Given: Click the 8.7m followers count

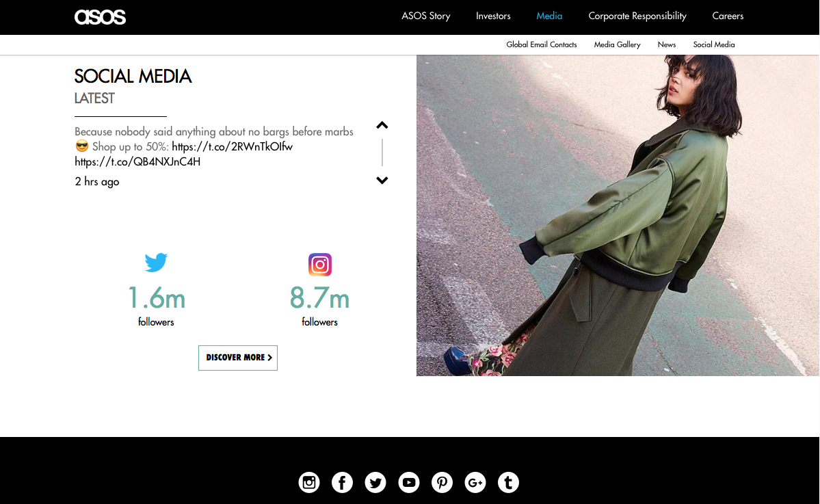Looking at the screenshot, I should [319, 298].
